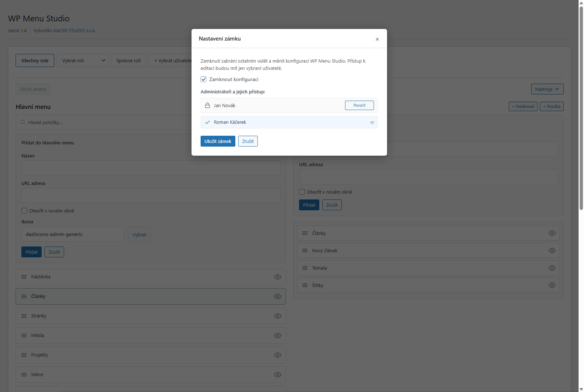Open the KACER STUDIO s.r.o. link
584x392 pixels.
(x=75, y=31)
